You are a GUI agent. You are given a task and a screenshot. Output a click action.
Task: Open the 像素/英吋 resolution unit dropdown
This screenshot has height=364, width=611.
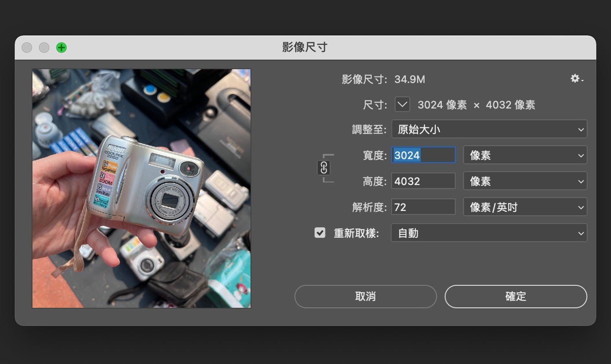pos(525,207)
